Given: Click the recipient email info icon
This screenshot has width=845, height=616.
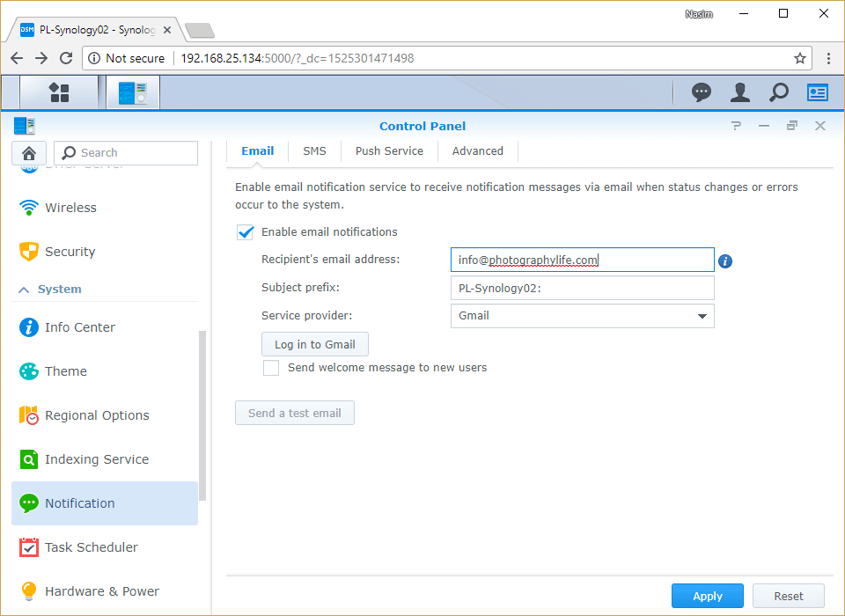Looking at the screenshot, I should tap(725, 261).
